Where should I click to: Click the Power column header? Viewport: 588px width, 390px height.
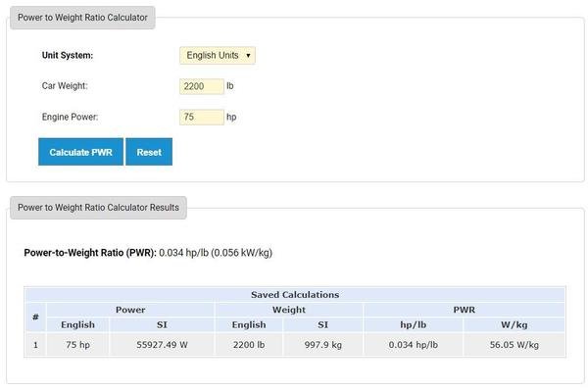(130, 310)
